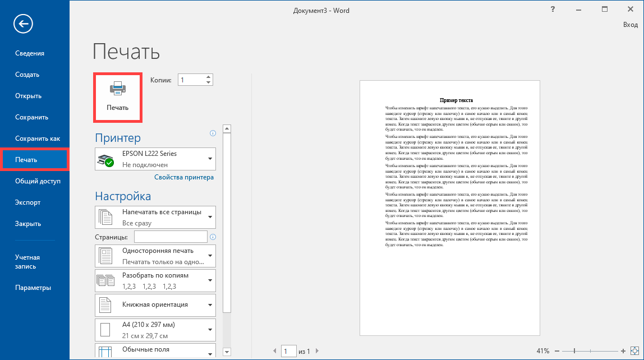
Task: Click the settings scrollbar up arrow
Action: pyautogui.click(x=227, y=129)
